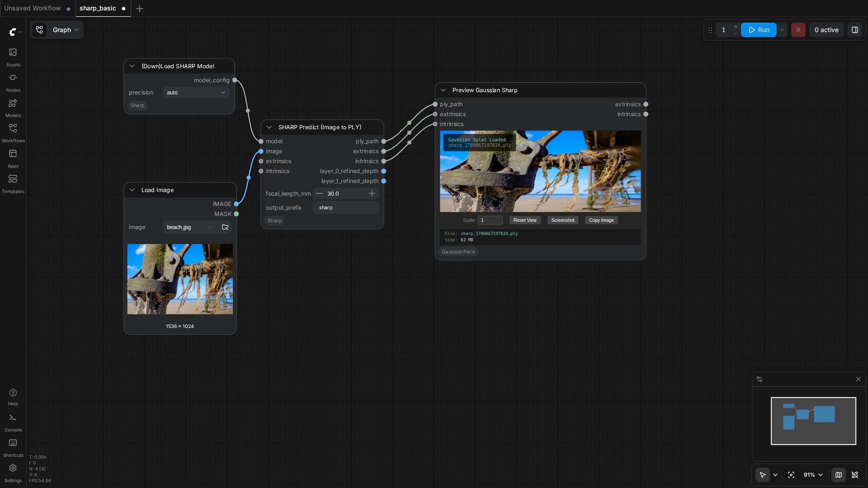
Task: Click the folder browse icon beside beach.jpg
Action: tap(225, 227)
